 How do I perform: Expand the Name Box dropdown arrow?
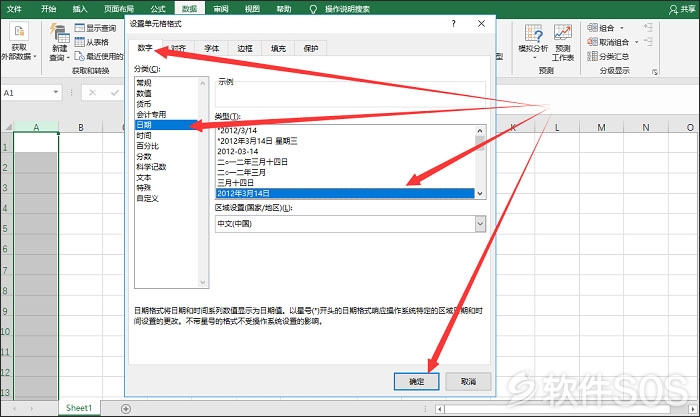pos(56,92)
